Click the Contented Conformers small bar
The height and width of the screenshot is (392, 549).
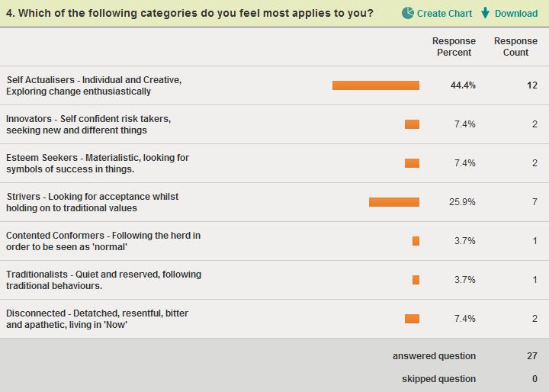point(416,241)
